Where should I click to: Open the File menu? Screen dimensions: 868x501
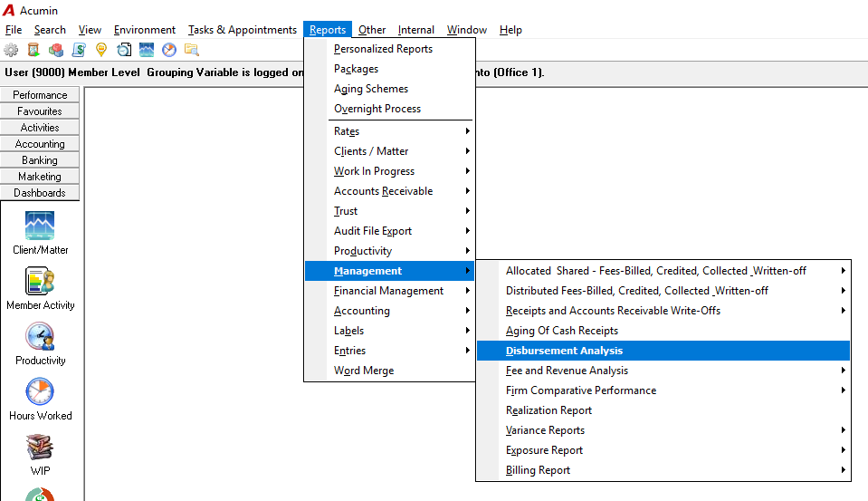(14, 30)
